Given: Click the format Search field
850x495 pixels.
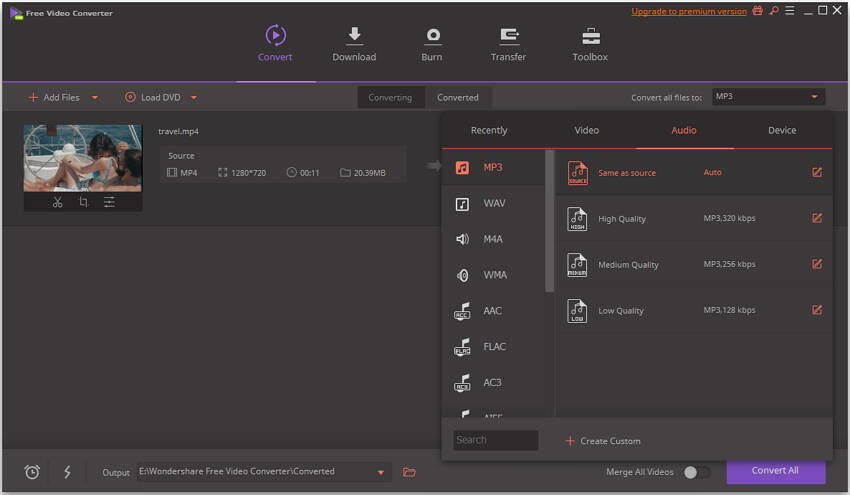Looking at the screenshot, I should (x=495, y=440).
